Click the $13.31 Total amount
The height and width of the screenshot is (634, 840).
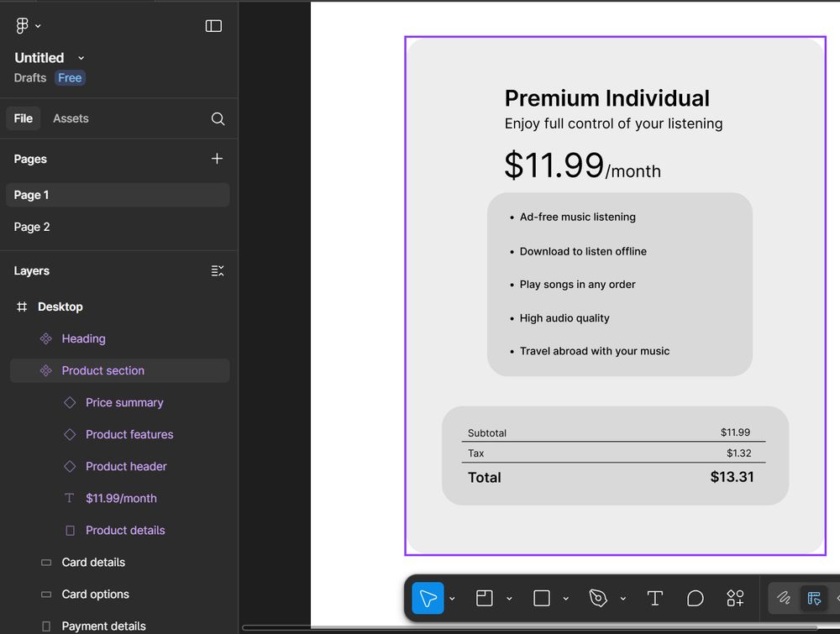click(732, 477)
